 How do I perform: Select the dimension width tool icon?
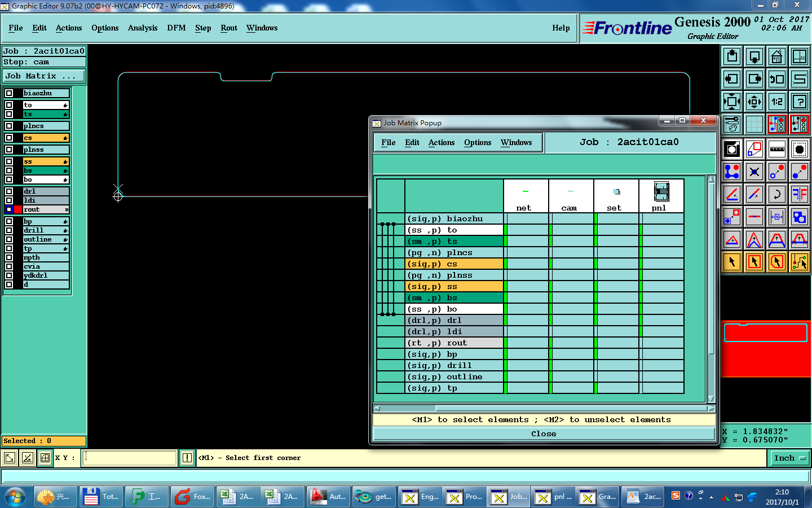click(x=777, y=217)
